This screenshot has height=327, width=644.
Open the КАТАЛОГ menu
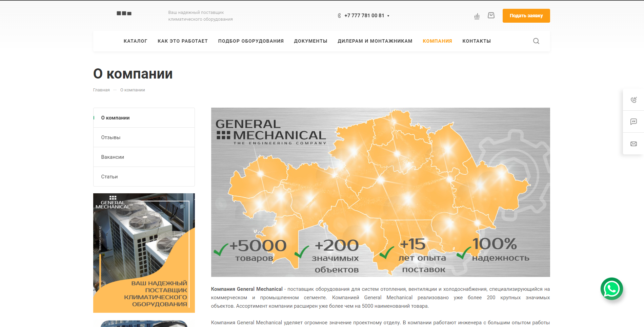pyautogui.click(x=136, y=41)
